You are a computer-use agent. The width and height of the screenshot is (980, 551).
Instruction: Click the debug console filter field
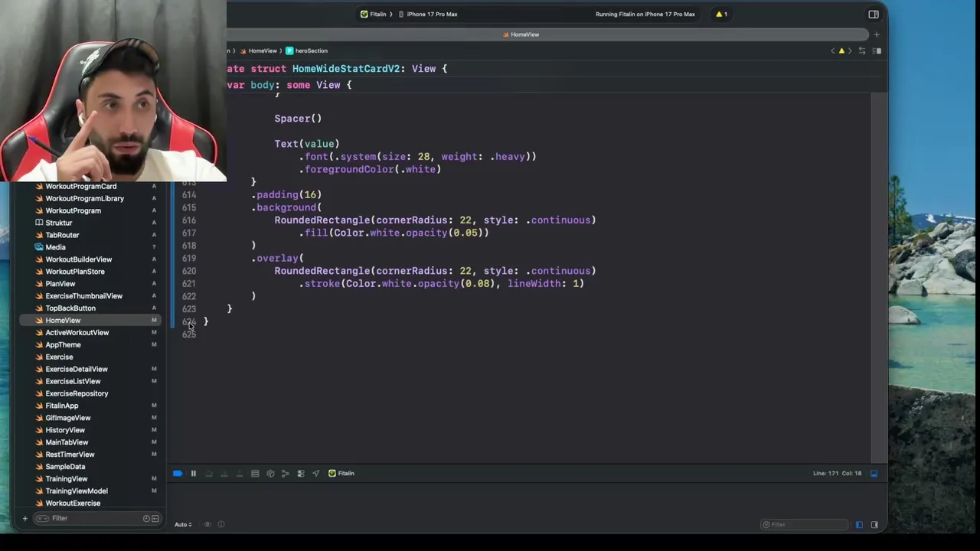pos(805,524)
